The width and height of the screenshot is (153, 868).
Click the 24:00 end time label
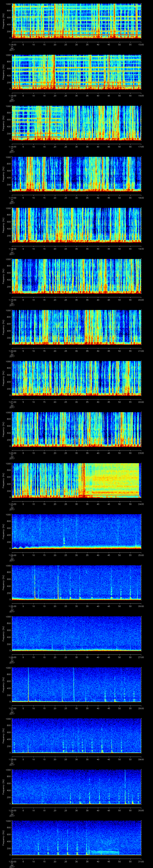pyautogui.click(x=141, y=504)
